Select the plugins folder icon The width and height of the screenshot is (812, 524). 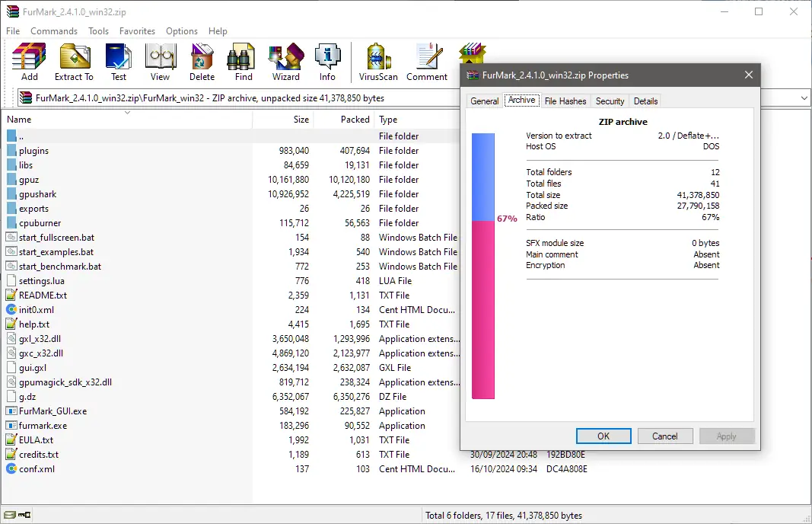[x=11, y=151]
